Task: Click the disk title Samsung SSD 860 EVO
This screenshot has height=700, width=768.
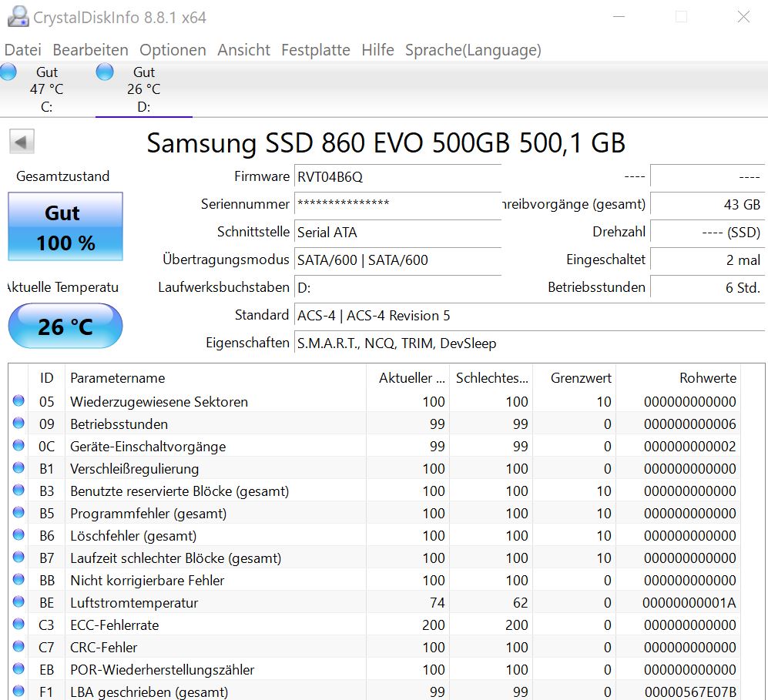Action: (x=386, y=143)
